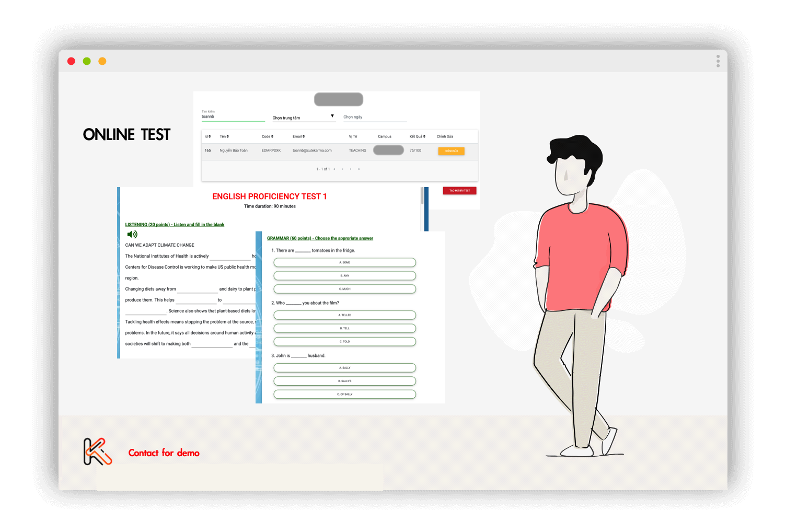The image size is (786, 532).
Task: Pick answer B. SALLY'S
Action: pyautogui.click(x=344, y=381)
